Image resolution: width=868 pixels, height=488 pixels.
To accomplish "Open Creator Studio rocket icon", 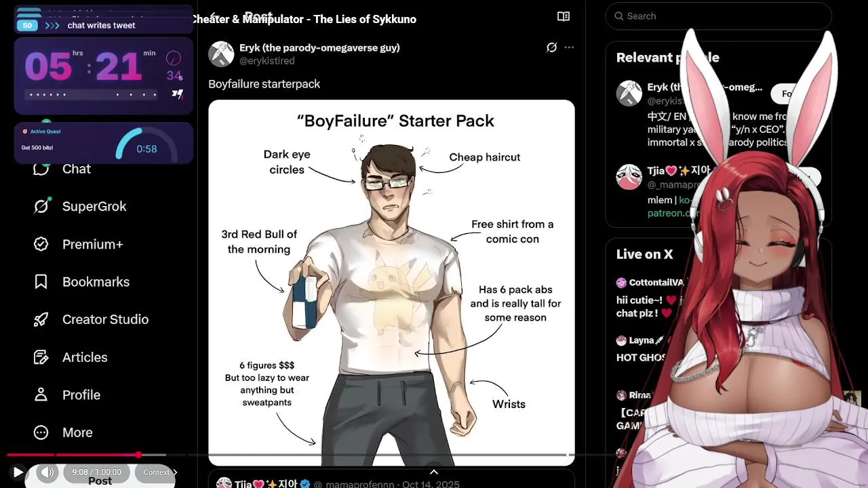I will [x=41, y=319].
